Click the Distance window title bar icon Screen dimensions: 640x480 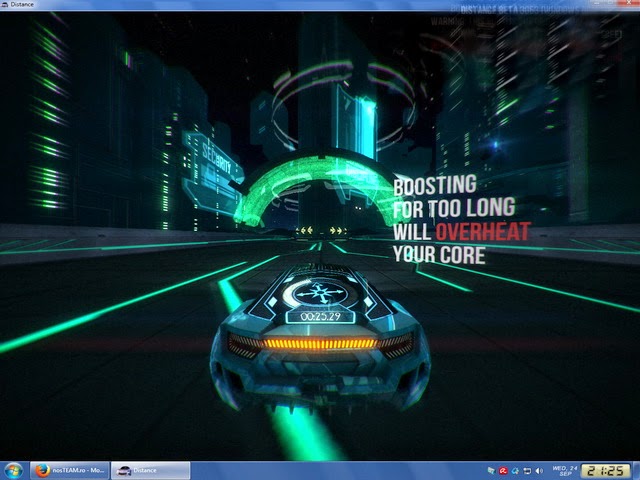click(x=5, y=5)
